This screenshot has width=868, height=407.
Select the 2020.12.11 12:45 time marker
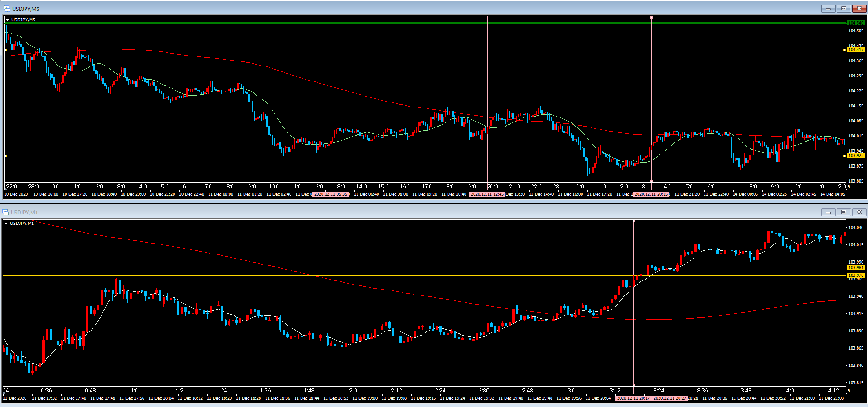[x=487, y=194]
